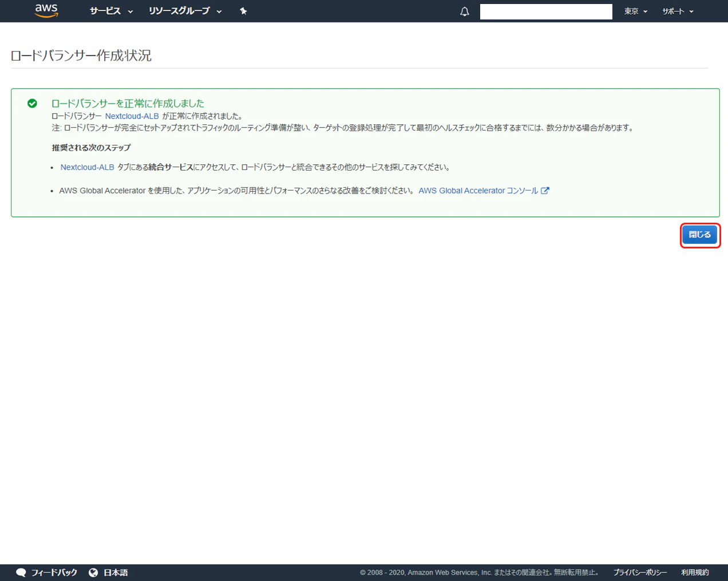Open the 東京 region selector
This screenshot has height=581, width=728.
pyautogui.click(x=636, y=11)
